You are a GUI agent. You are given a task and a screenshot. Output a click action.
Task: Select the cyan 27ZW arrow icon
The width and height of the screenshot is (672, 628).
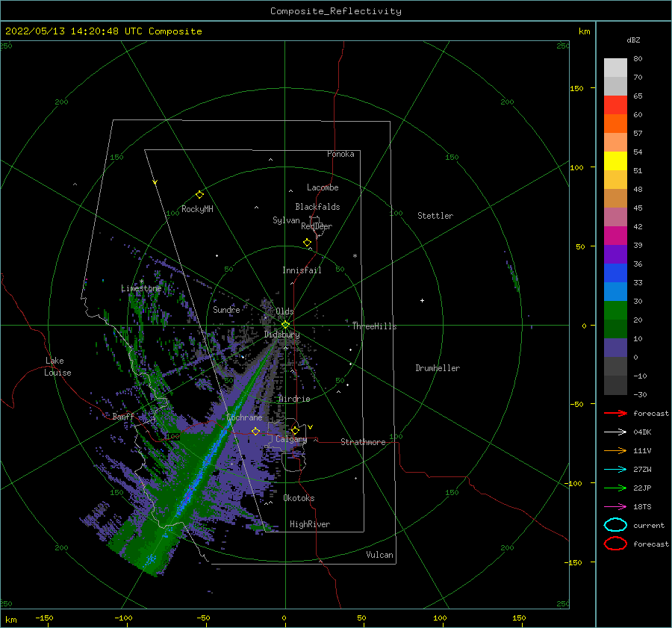(615, 470)
